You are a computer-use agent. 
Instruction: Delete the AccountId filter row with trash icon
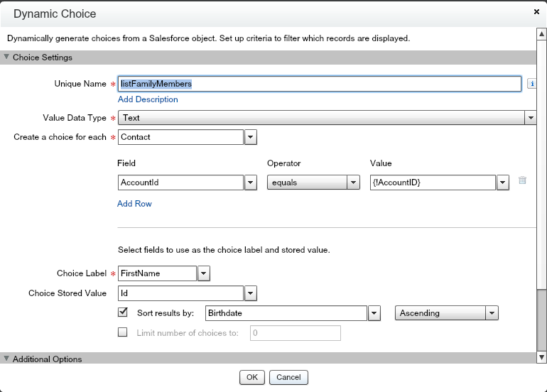click(x=522, y=181)
